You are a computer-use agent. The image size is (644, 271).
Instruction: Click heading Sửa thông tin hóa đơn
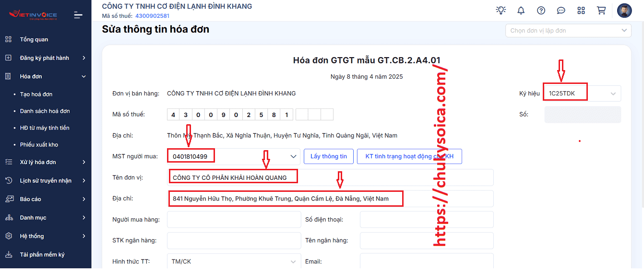click(x=155, y=29)
